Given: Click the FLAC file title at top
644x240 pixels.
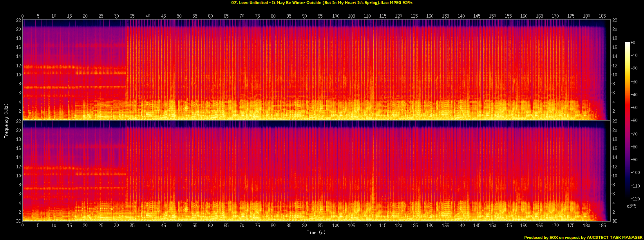Looking at the screenshot, I should 322,2.
